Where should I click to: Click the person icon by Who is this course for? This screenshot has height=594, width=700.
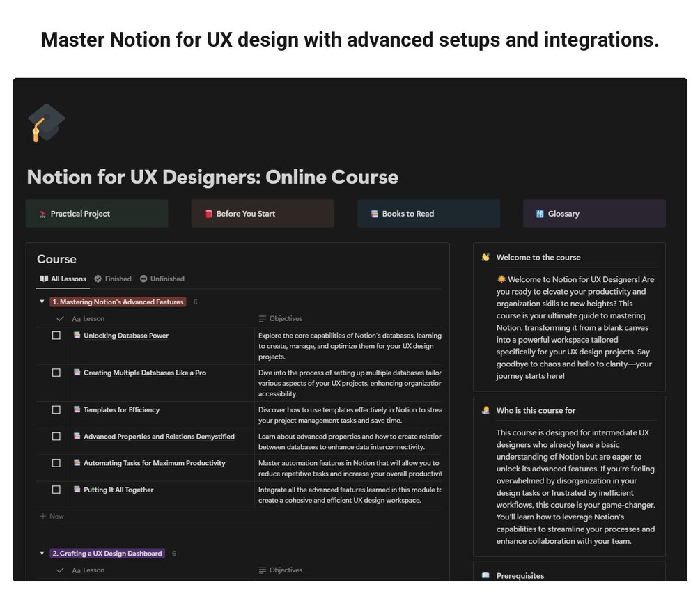tap(485, 410)
